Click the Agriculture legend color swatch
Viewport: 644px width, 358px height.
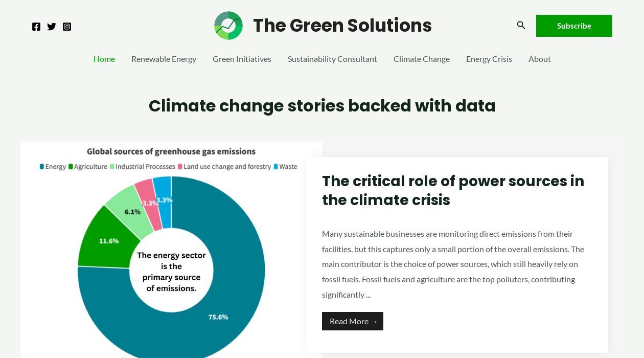click(x=71, y=167)
